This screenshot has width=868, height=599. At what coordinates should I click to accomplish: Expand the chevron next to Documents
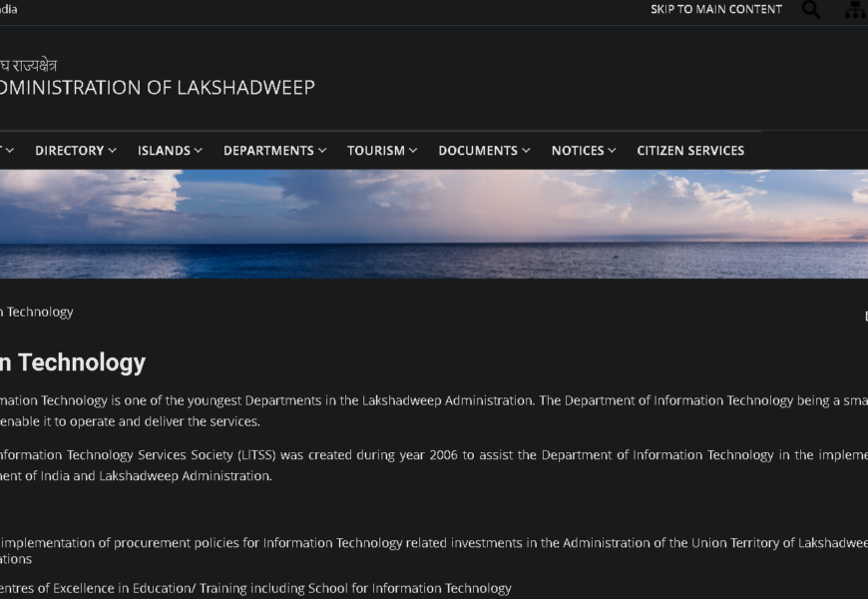(x=526, y=151)
